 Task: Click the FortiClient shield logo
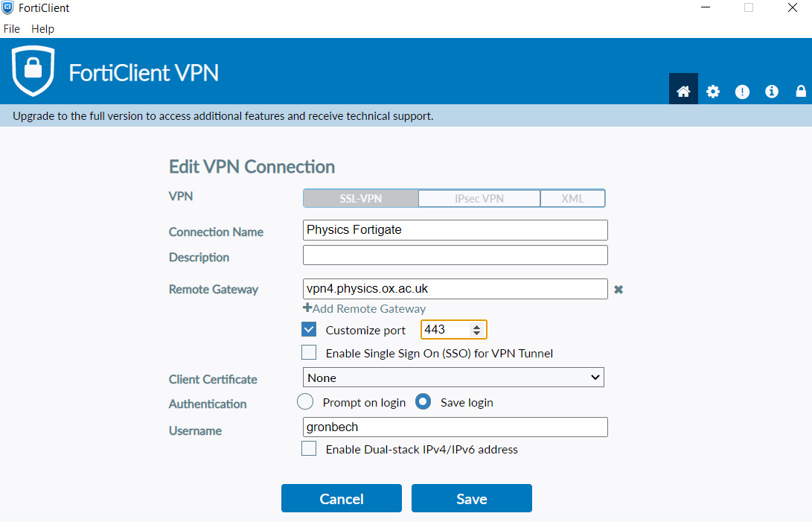(33, 71)
